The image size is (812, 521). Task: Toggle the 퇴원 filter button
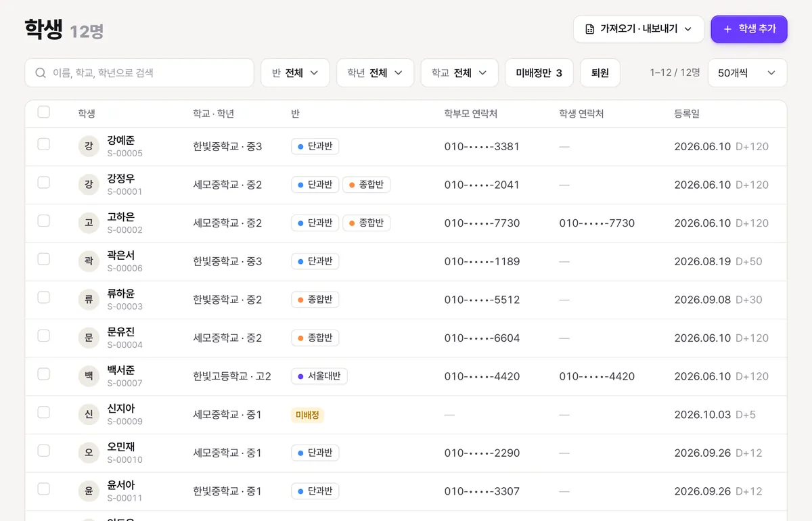tap(600, 72)
